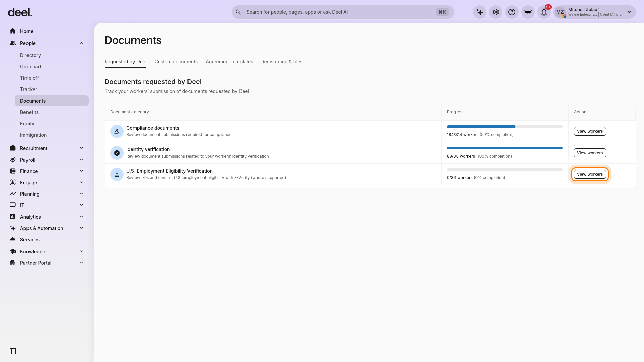The height and width of the screenshot is (362, 644).
Task: Click the Employment Eligibility stamp icon
Action: pos(117,174)
